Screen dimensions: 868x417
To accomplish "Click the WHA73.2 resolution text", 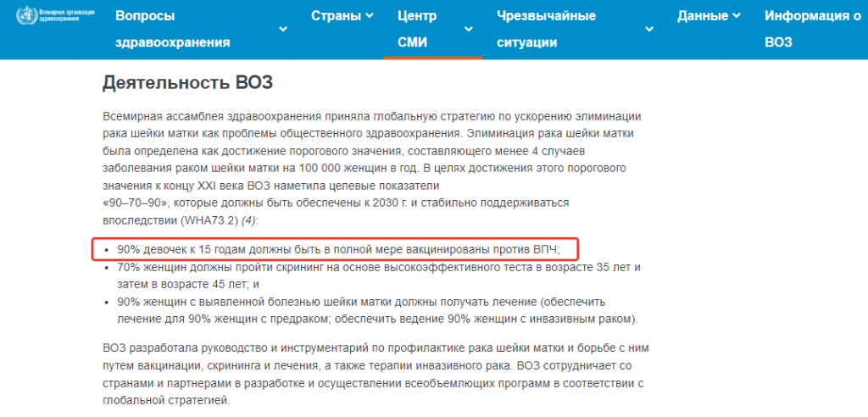I will 209,220.
